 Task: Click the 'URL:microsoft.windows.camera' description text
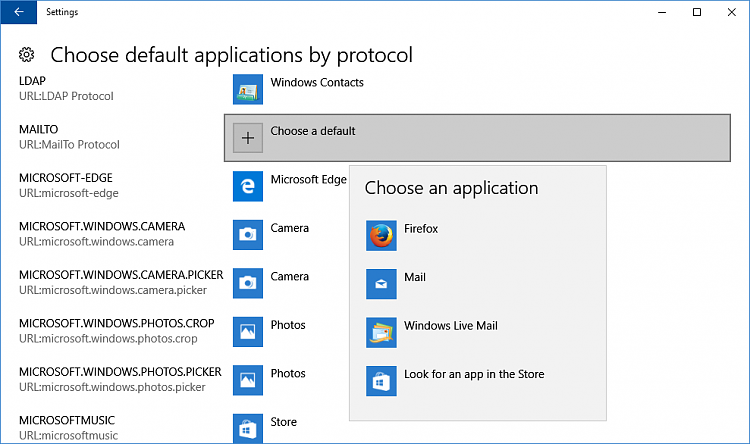coord(97,242)
